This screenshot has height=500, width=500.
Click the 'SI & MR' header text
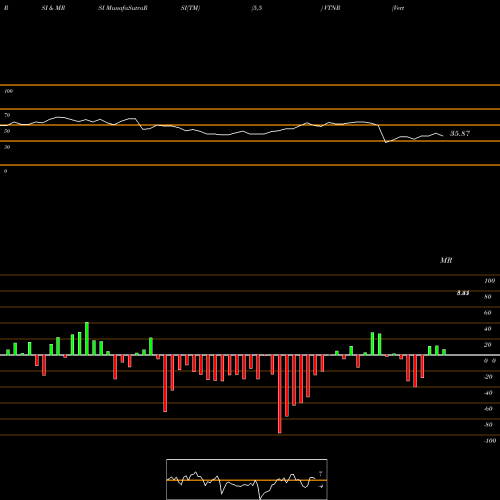click(53, 8)
